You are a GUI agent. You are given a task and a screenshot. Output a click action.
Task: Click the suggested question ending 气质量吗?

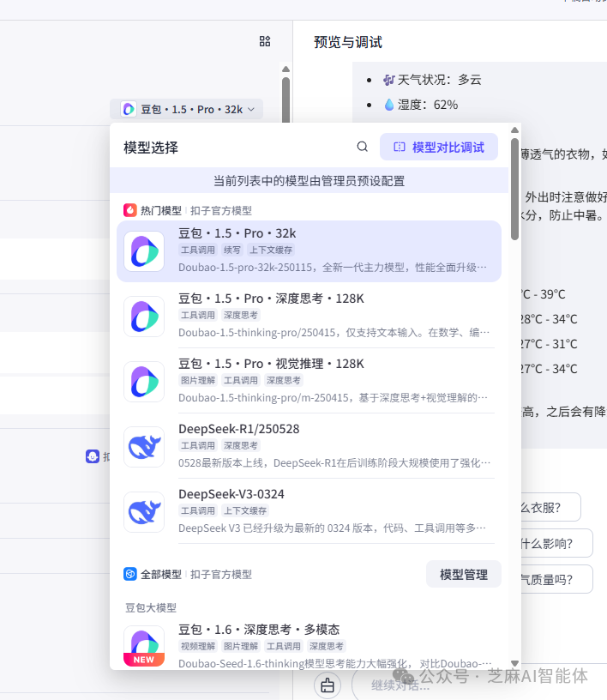[556, 579]
